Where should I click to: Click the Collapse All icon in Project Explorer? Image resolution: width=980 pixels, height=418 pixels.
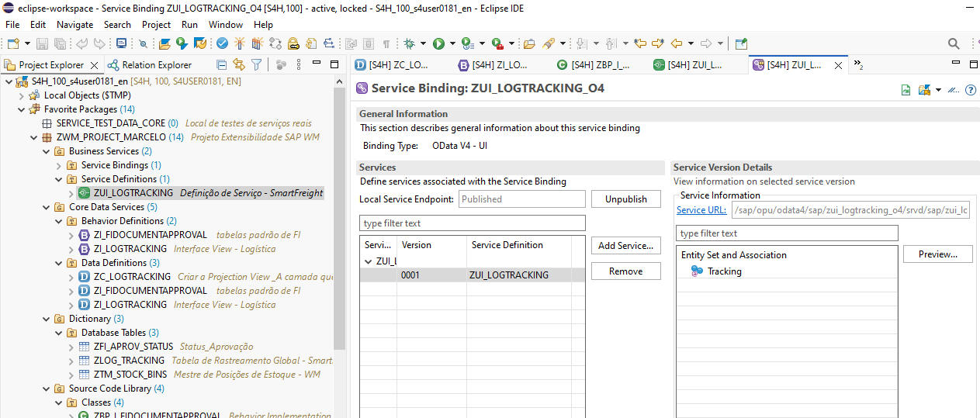click(222, 65)
